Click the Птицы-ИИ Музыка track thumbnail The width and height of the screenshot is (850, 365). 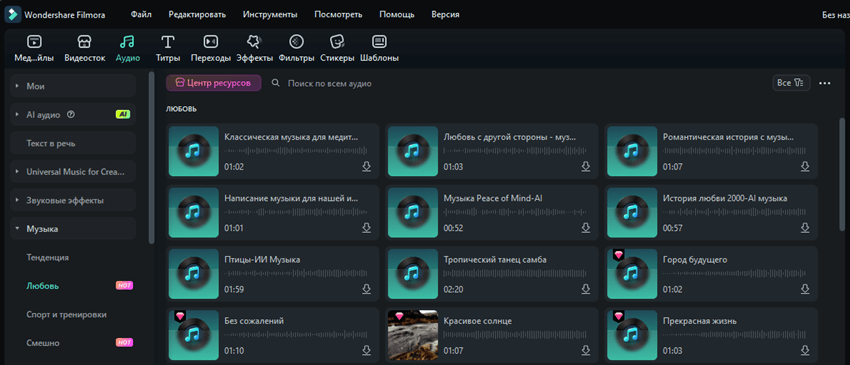click(194, 274)
